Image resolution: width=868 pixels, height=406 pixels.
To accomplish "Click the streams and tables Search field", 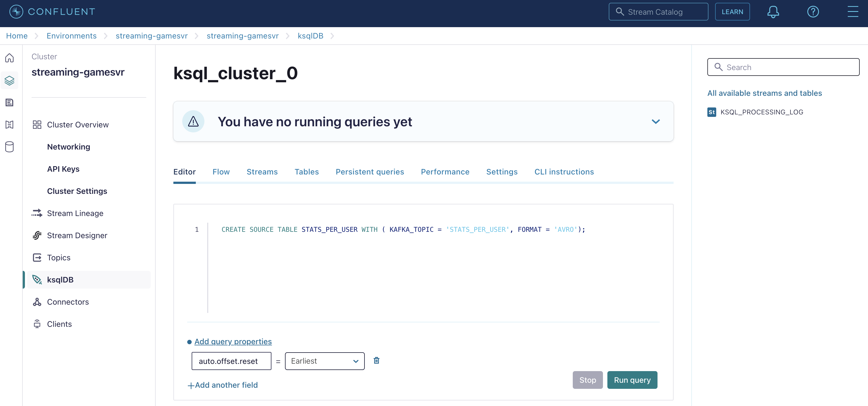I will [783, 67].
